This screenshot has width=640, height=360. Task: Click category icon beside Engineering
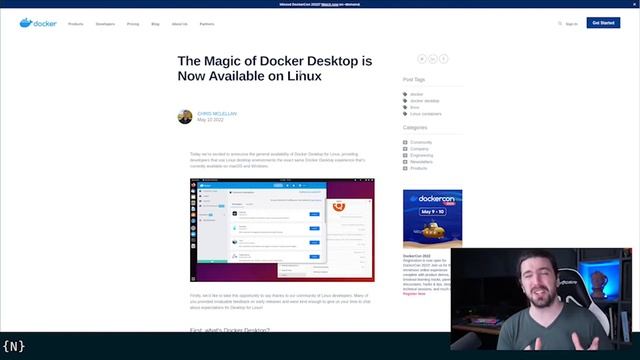tap(405, 156)
